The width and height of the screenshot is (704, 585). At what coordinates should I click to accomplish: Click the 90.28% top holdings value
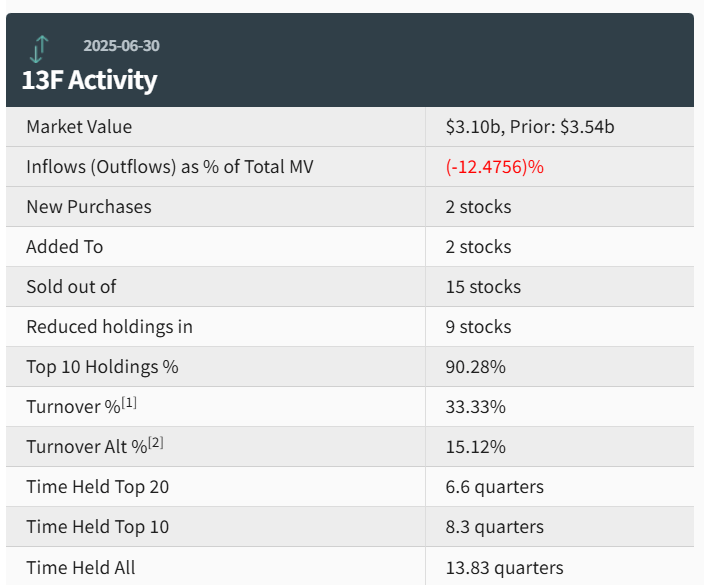[476, 367]
